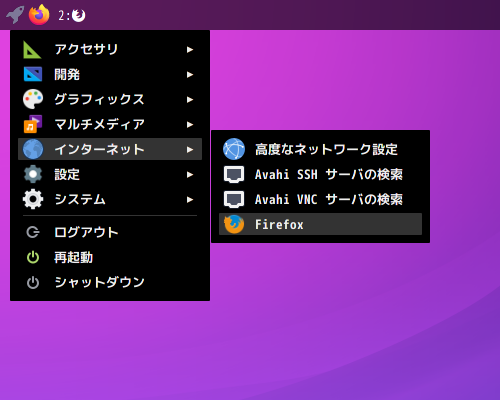Click the Firefox icon in the submenu
This screenshot has width=500, height=400.
click(234, 224)
